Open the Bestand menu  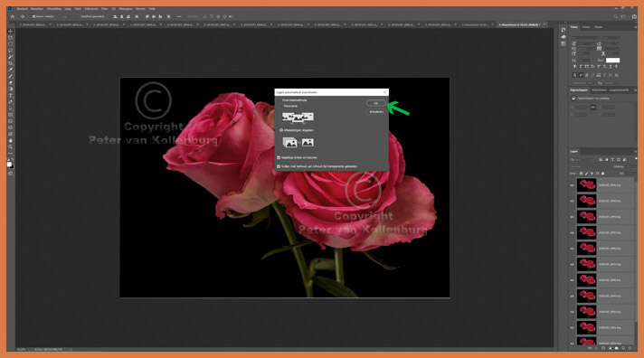[x=23, y=9]
